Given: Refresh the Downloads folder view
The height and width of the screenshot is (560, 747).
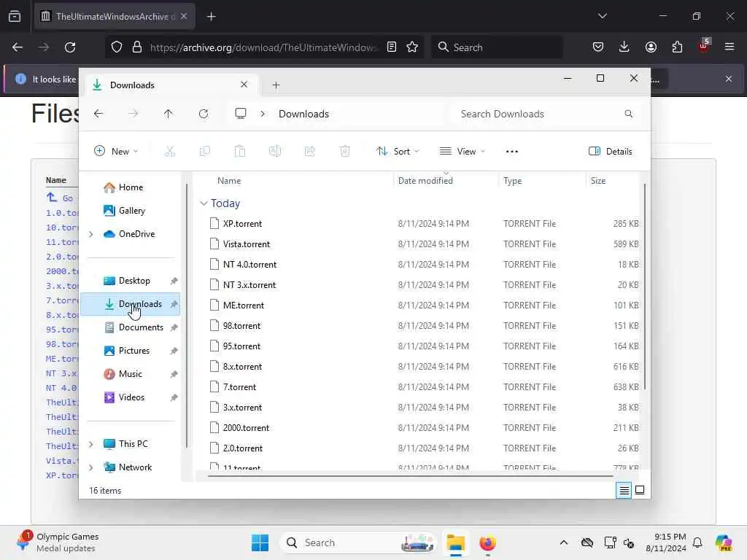Looking at the screenshot, I should click(204, 114).
